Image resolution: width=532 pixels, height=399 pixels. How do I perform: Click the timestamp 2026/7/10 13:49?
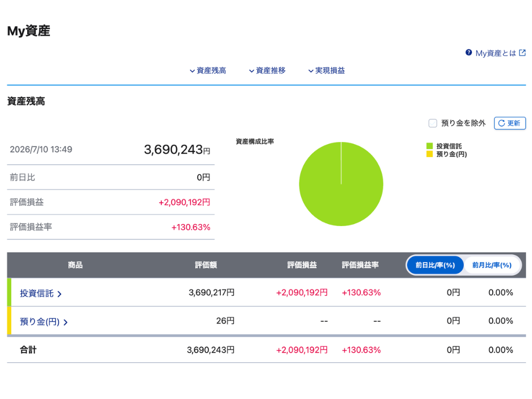point(41,149)
